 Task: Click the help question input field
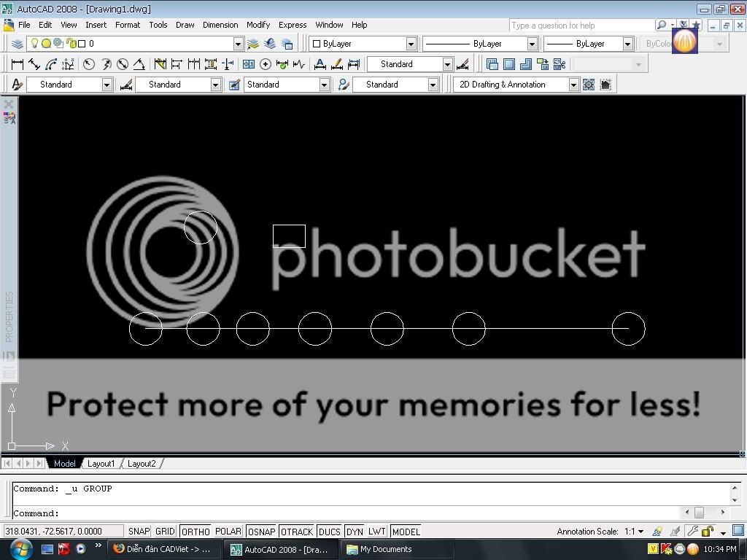[x=581, y=26]
